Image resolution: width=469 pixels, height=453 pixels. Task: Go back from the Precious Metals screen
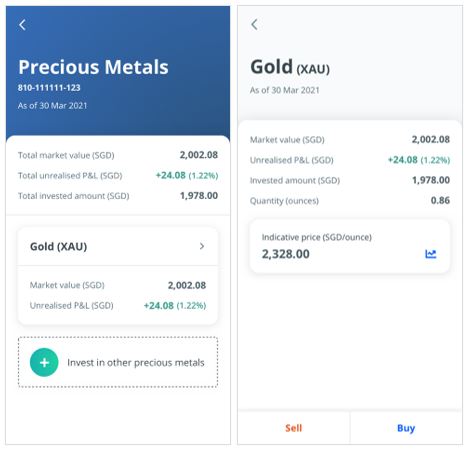[22, 25]
